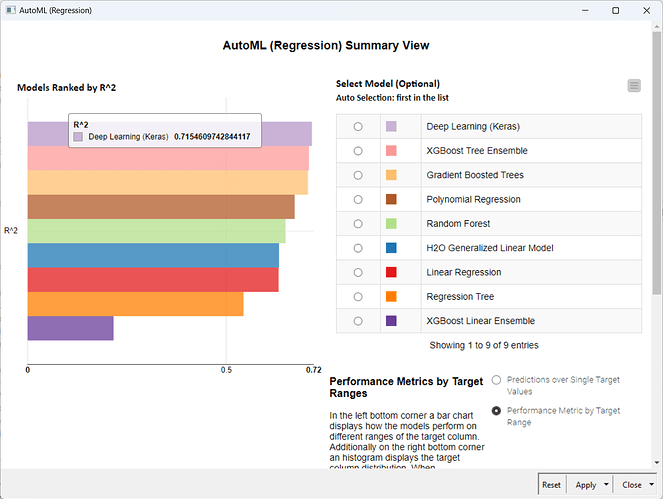Expand the Close button dropdown arrow
This screenshot has width=663, height=499.
point(651,485)
